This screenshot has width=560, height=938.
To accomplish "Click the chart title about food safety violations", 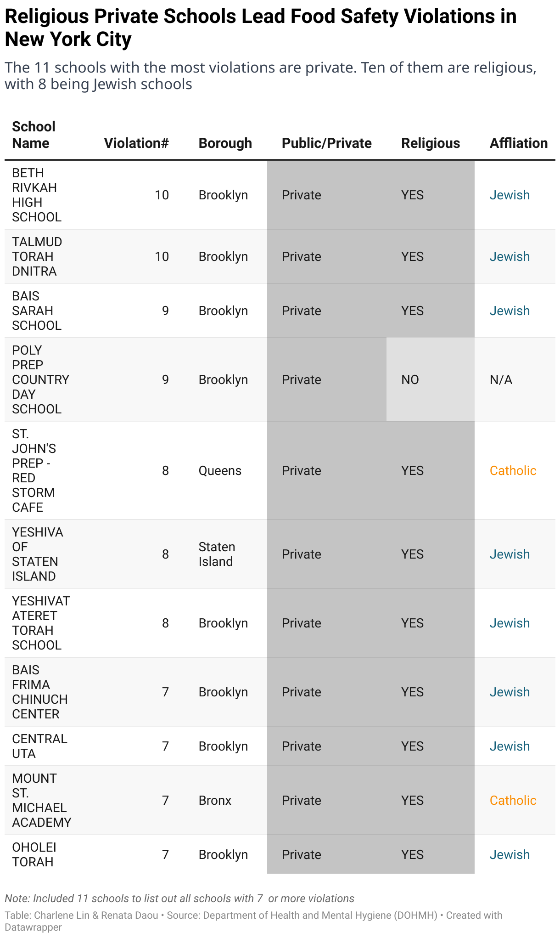I will (x=260, y=28).
